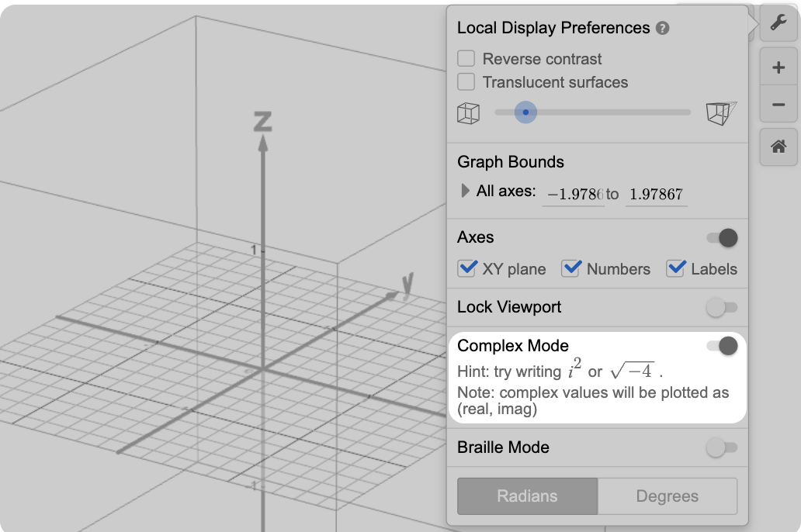Zoom in with the plus button
This screenshot has width=801, height=532.
tap(778, 67)
